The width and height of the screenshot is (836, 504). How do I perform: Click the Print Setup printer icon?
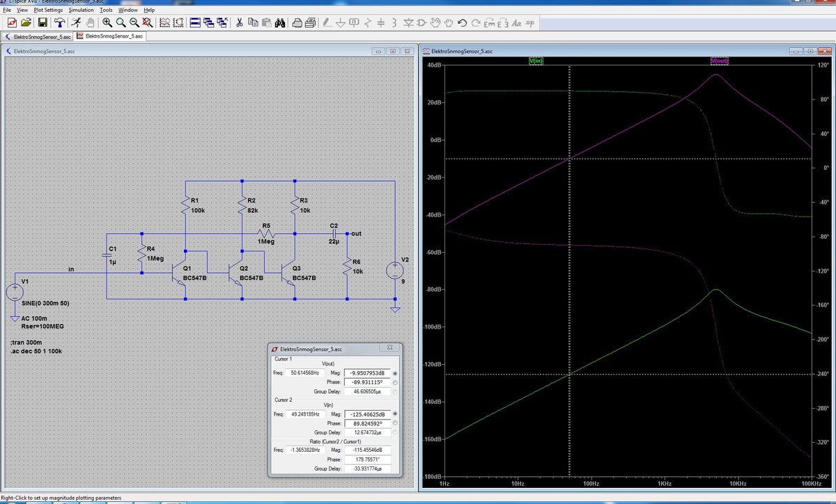click(297, 22)
